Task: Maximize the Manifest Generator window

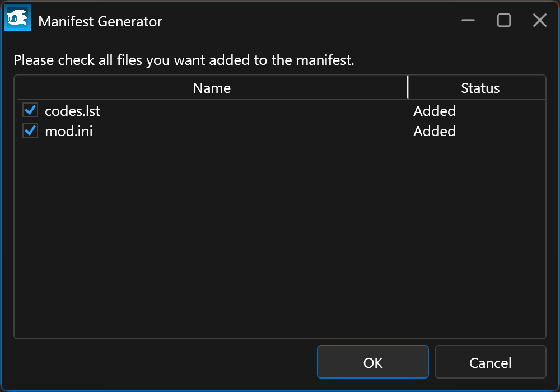Action: [x=504, y=21]
